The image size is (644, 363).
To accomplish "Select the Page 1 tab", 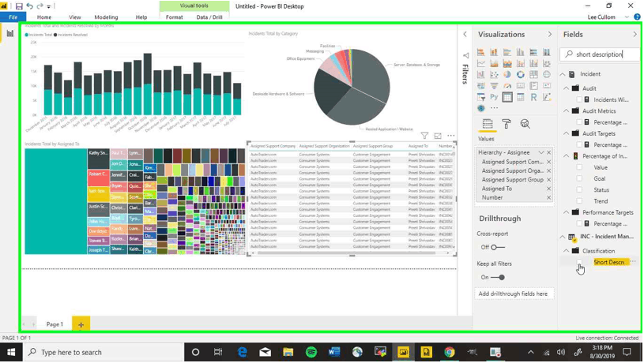I will (55, 324).
